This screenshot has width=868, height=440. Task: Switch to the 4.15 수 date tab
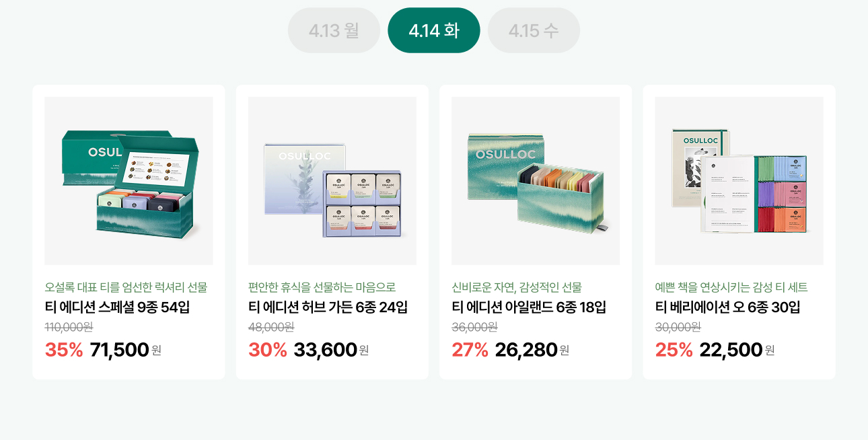click(534, 30)
